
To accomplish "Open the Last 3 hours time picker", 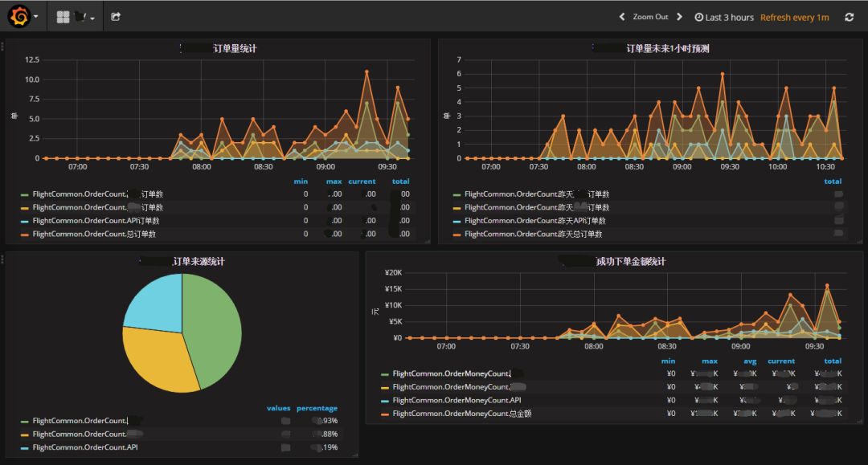I will (729, 17).
